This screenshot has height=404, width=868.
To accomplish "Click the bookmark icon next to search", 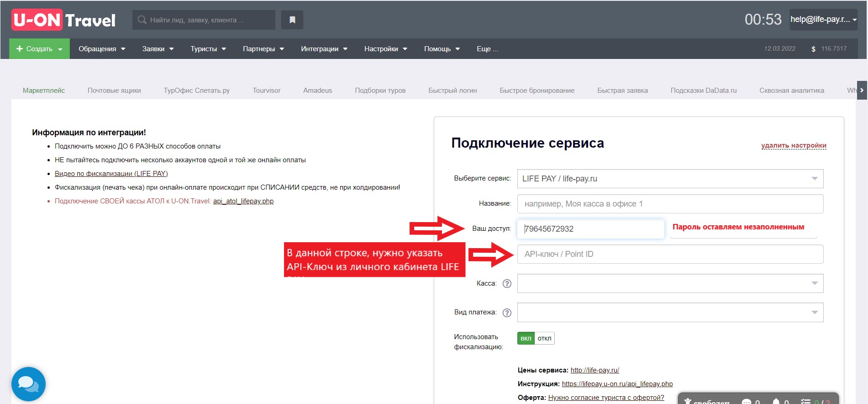I will [292, 20].
